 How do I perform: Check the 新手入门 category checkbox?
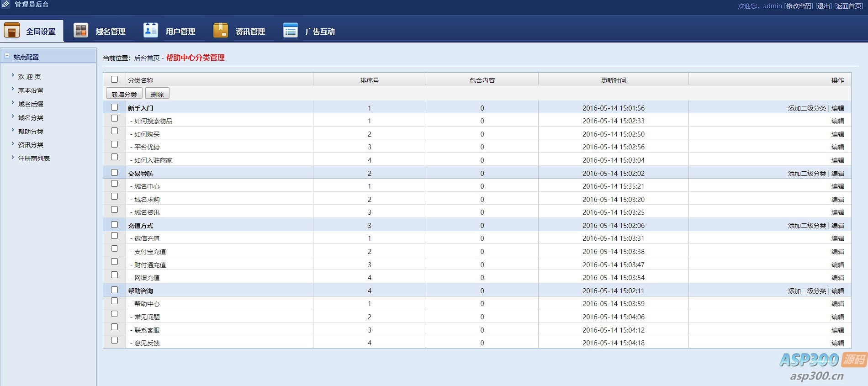(x=115, y=107)
